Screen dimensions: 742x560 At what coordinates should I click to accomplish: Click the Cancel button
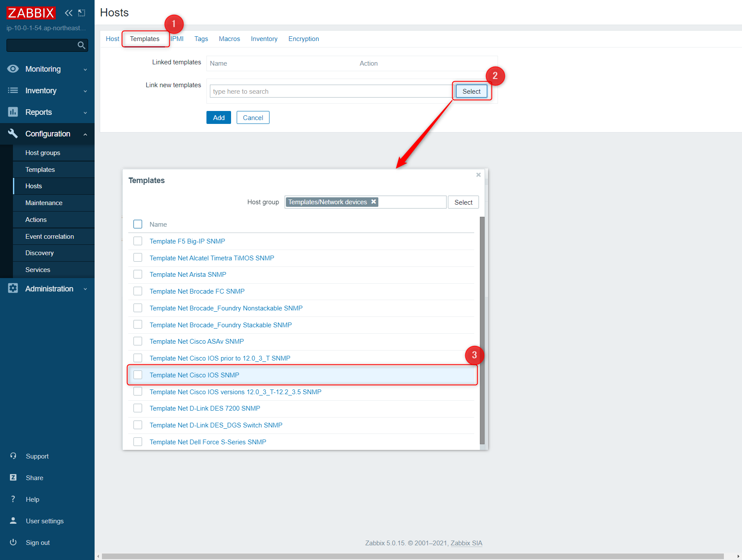pos(253,117)
